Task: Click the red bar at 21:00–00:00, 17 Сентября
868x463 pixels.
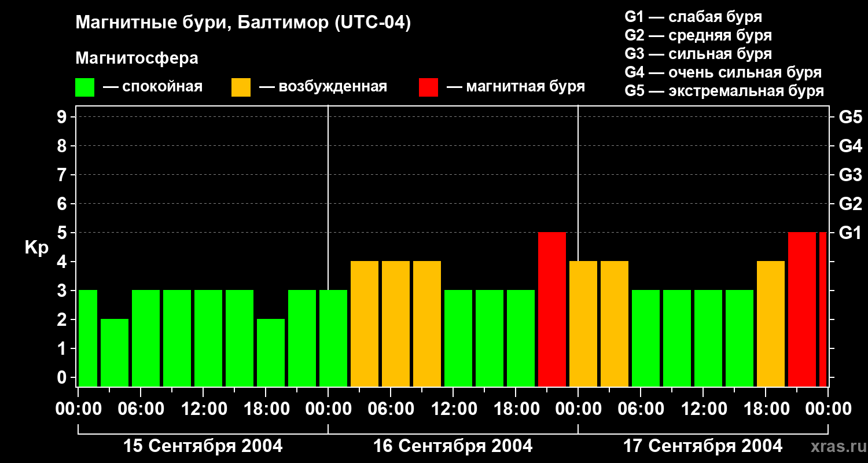Action: (802, 310)
